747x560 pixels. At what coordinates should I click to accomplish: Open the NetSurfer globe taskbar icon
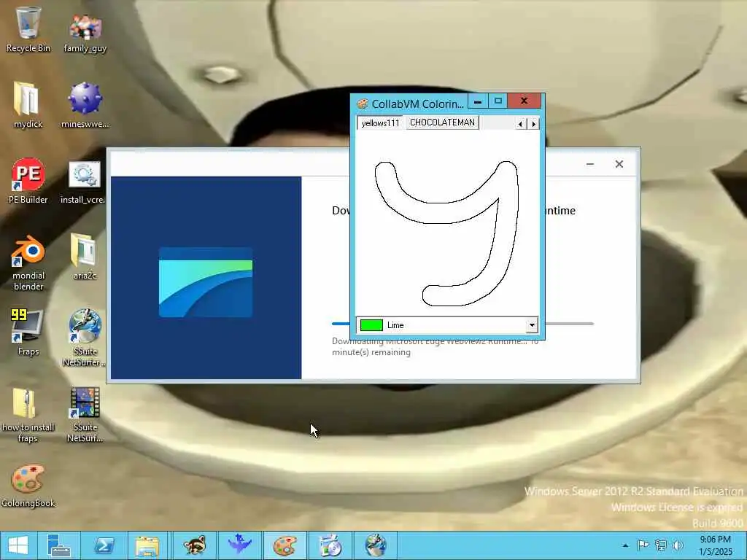(376, 545)
